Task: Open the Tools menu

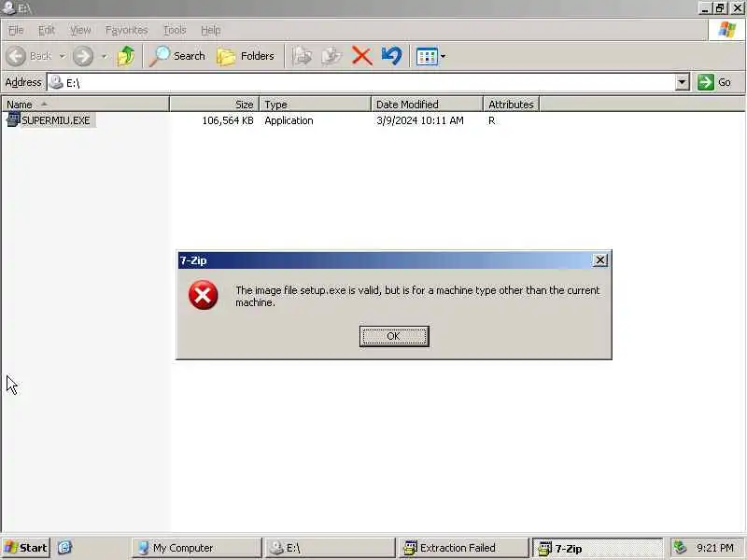Action: (175, 30)
